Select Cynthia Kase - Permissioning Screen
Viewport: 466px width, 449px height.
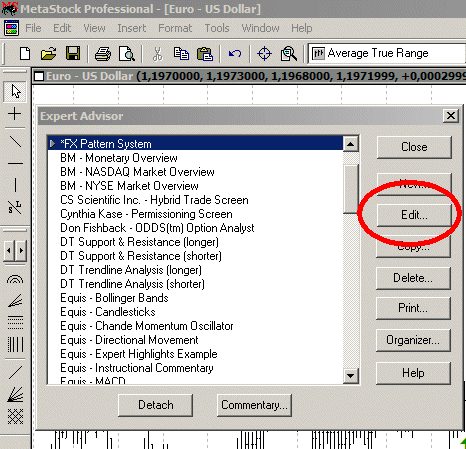(x=195, y=214)
